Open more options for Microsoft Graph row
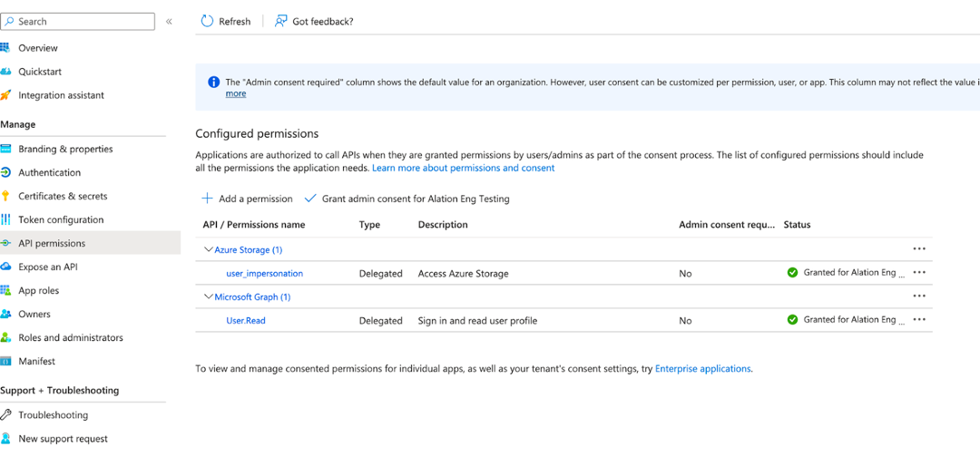 (x=918, y=296)
